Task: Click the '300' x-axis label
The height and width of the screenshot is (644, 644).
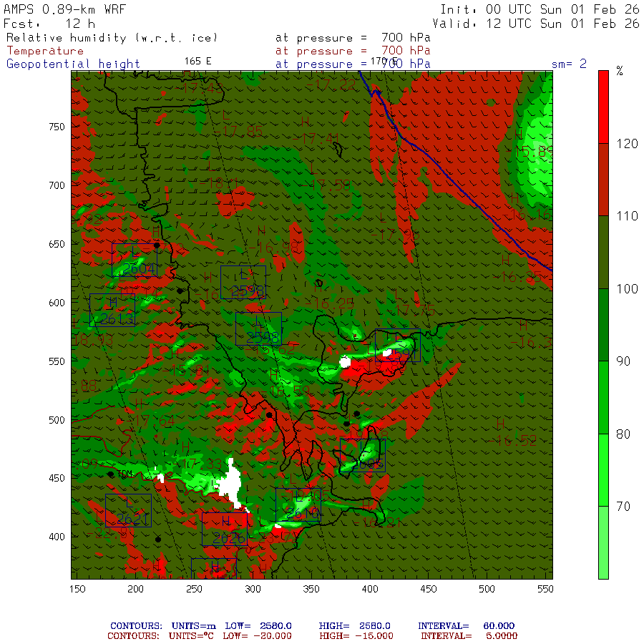Action: click(x=253, y=589)
